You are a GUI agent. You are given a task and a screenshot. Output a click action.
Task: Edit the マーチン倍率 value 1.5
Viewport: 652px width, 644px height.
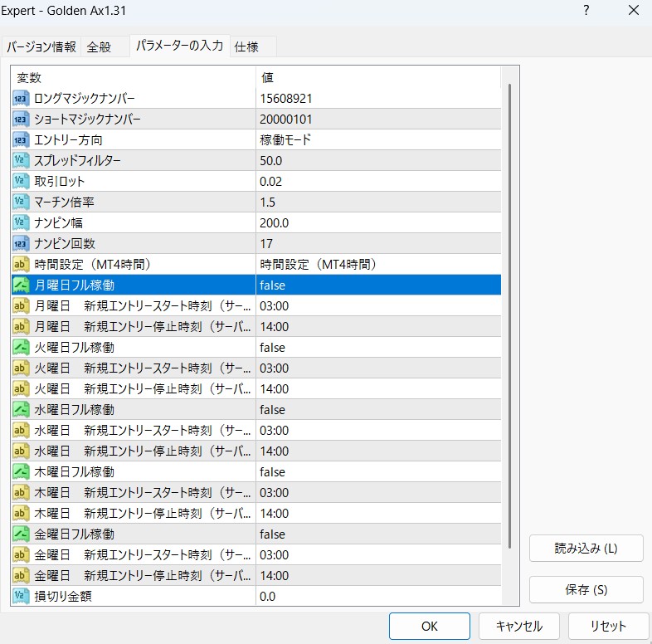point(377,202)
